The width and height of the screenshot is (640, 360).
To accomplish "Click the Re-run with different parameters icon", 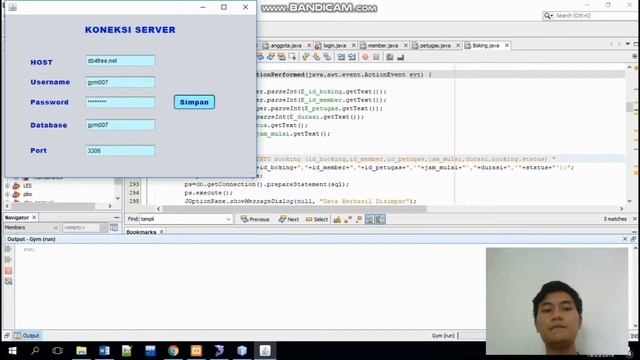I will (8, 260).
